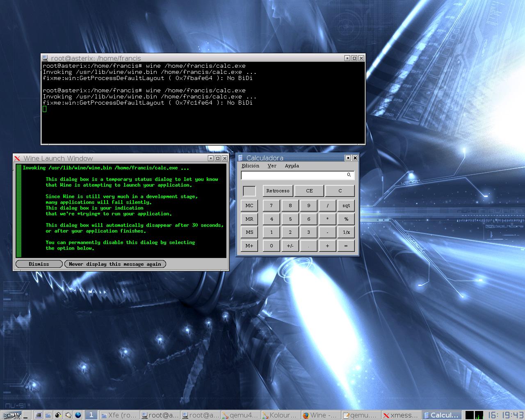Click Never display this message again
525x420 pixels.
(115, 264)
